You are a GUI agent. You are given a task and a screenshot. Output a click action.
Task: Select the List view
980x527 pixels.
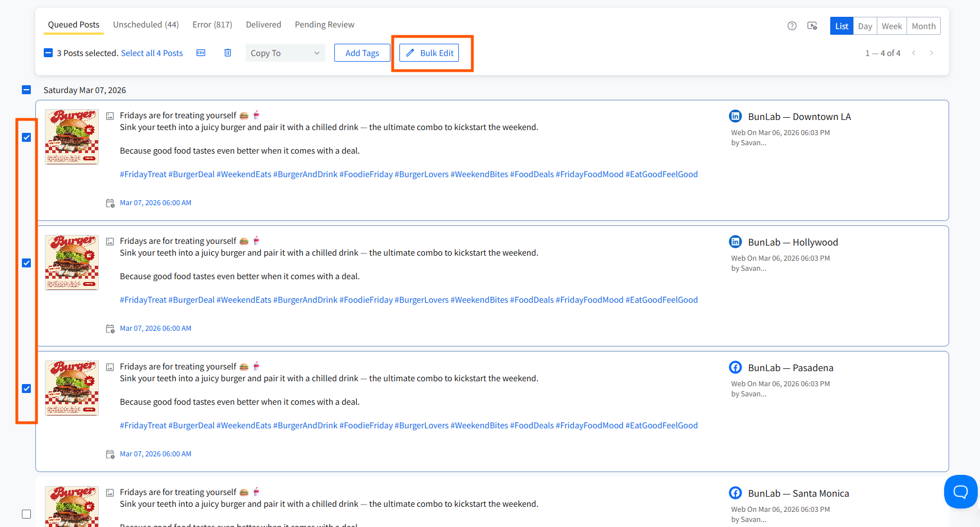pos(841,26)
